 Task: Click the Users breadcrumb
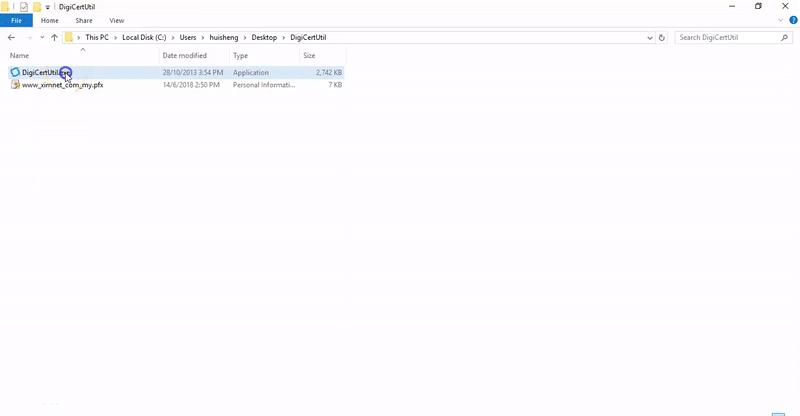click(x=188, y=37)
